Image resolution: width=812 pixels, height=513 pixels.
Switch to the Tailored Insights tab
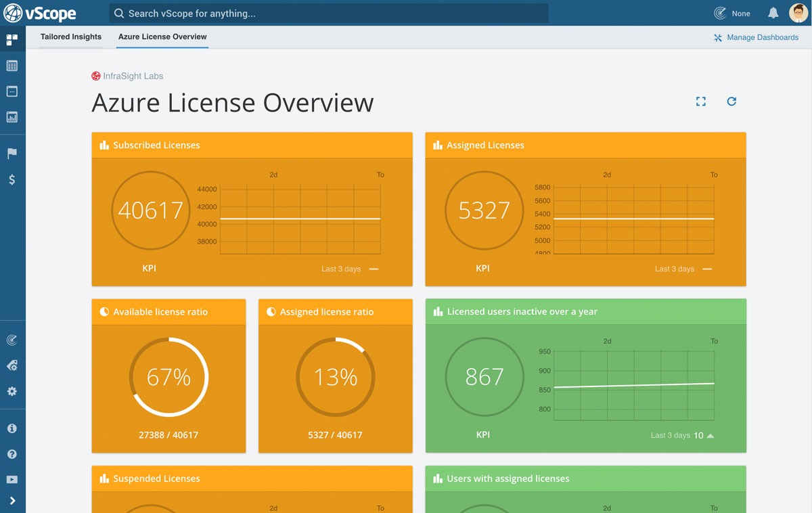click(x=71, y=37)
